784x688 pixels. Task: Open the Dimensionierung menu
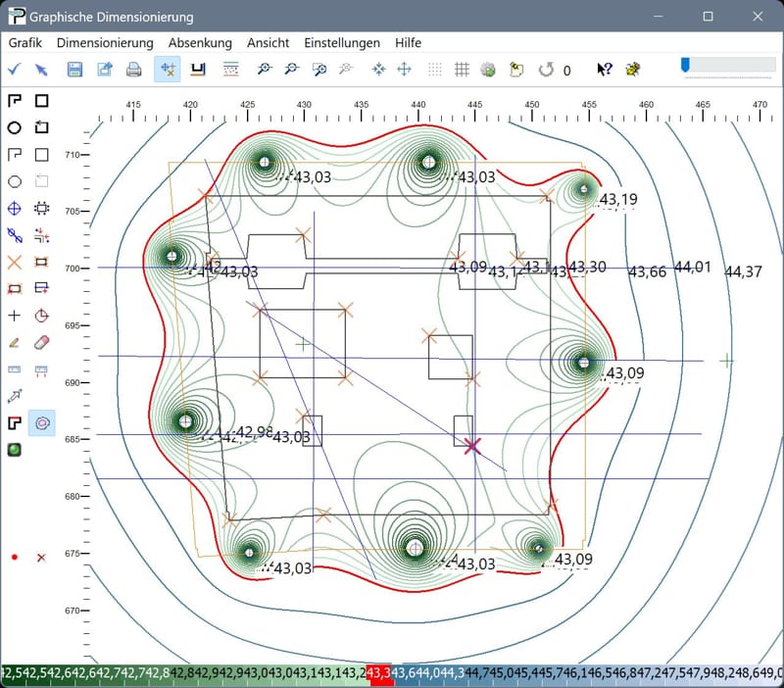105,43
